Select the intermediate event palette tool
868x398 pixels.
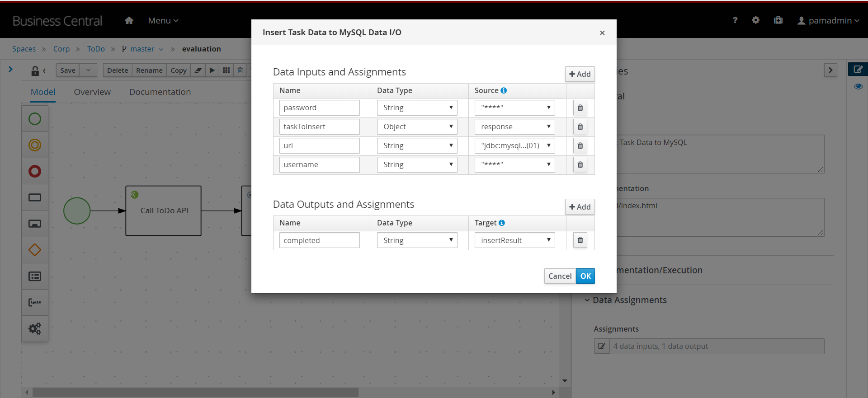(x=35, y=145)
